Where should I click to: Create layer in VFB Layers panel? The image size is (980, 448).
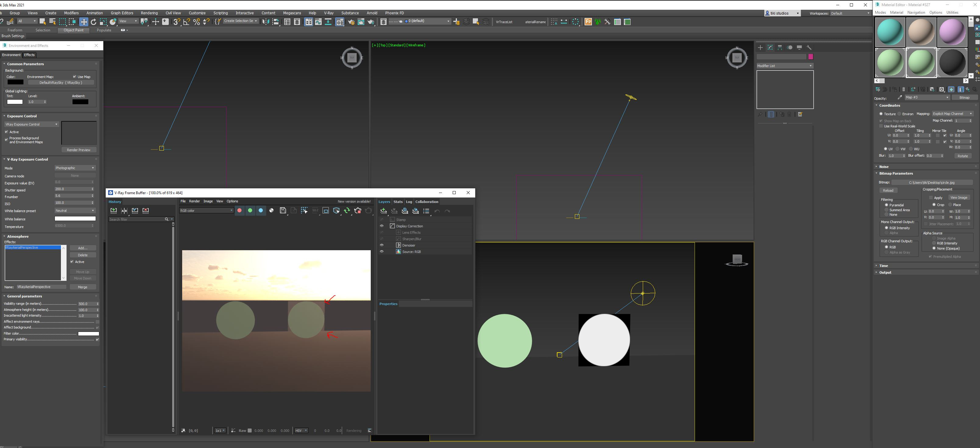click(384, 211)
